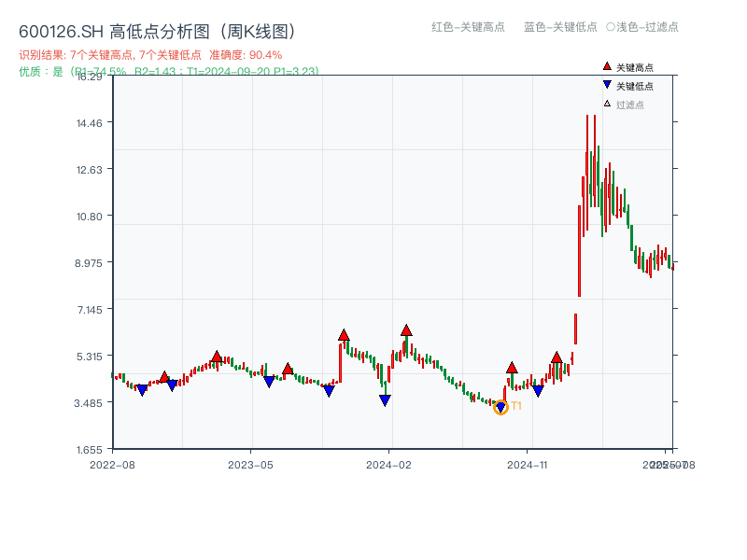Select the red 关键高点 triangle legend icon
The image size is (747, 560).
pyautogui.click(x=607, y=66)
